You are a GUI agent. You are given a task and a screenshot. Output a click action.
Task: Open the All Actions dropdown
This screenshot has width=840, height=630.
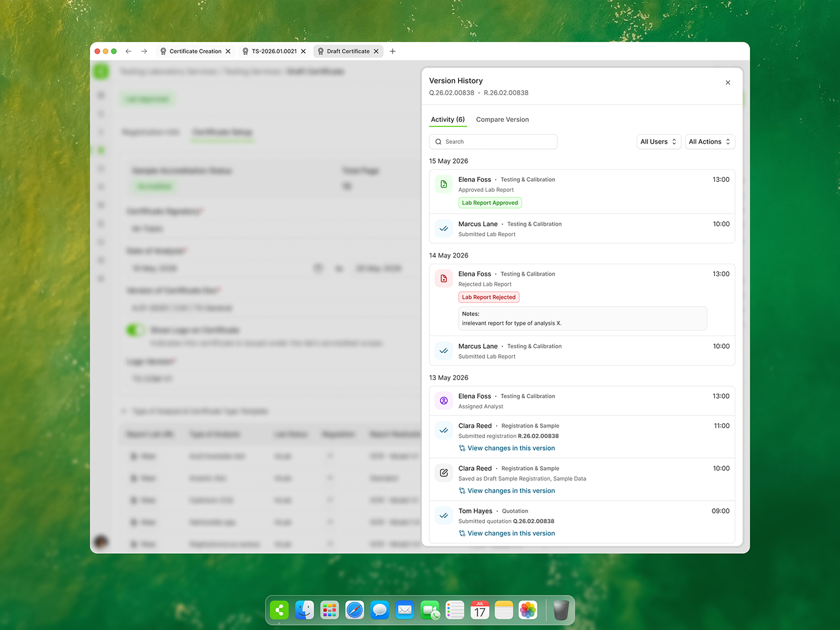point(710,142)
